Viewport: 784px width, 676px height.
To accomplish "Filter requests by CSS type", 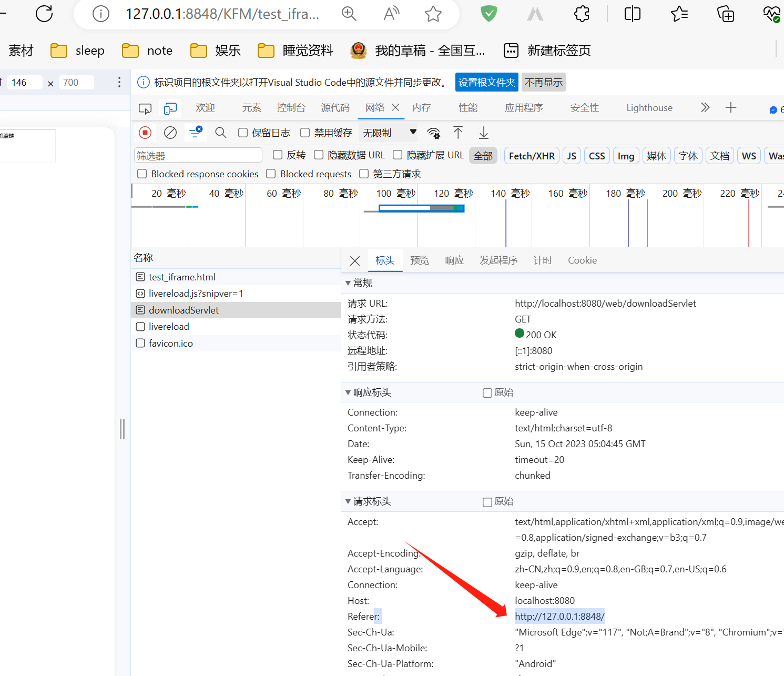I will (597, 156).
